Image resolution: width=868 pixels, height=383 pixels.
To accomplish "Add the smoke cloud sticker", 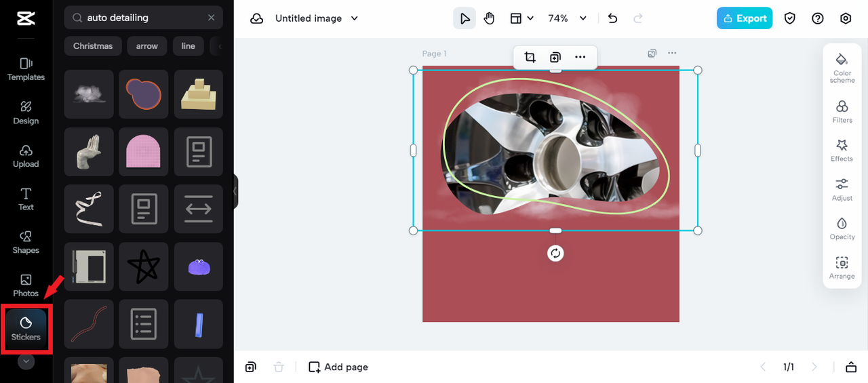I will (x=89, y=94).
